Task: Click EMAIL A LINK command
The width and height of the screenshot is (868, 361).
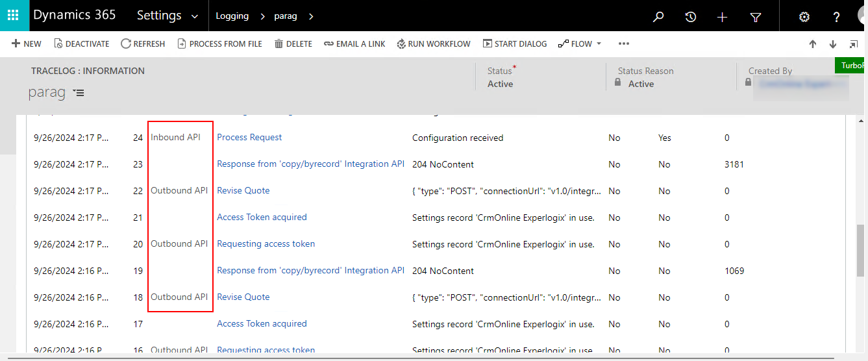Action: tap(354, 44)
